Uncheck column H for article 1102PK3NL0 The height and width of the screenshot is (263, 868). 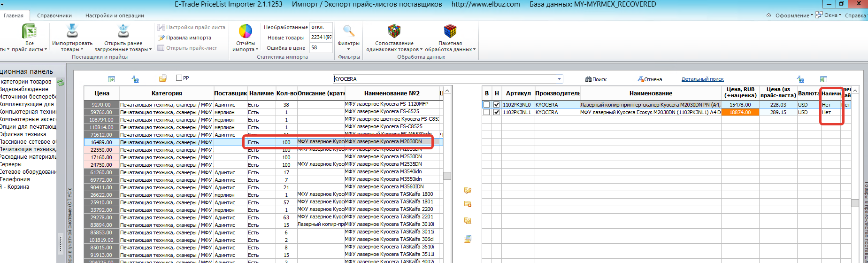497,105
